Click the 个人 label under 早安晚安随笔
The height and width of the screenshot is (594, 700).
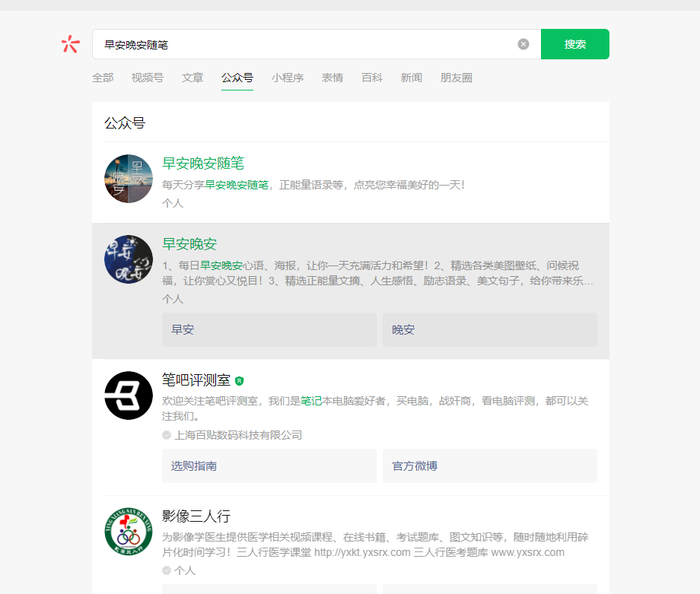173,204
